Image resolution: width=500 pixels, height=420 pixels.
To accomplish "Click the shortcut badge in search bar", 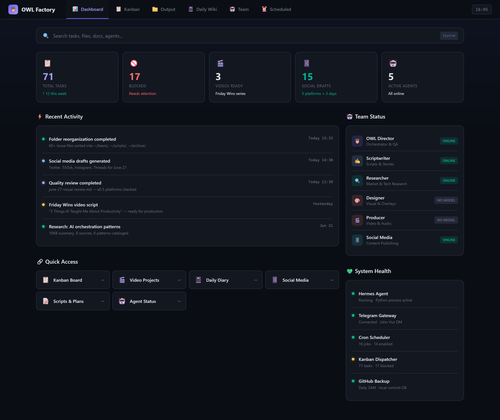I will (449, 36).
